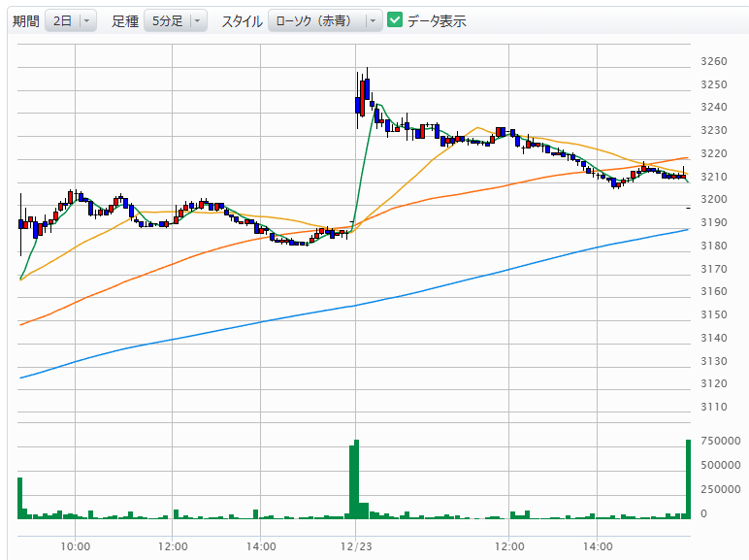749x560 pixels.
Task: Click the 12/23 date label on the time axis
Action: point(356,546)
